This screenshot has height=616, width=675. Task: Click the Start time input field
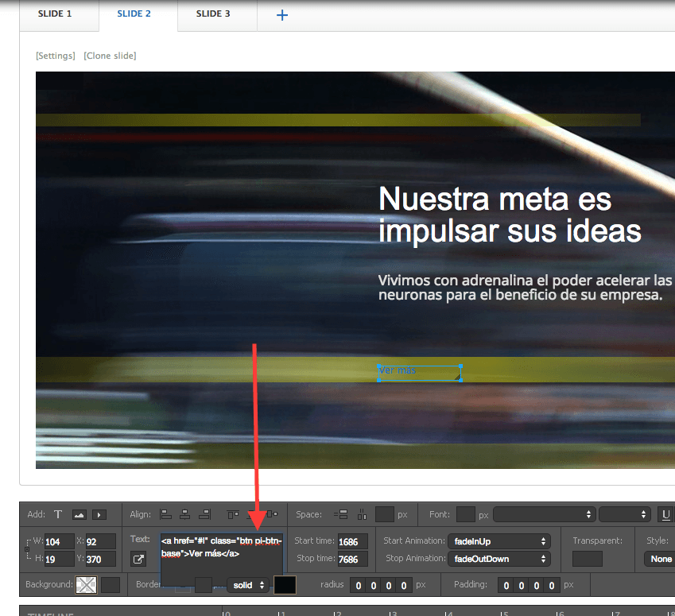[x=349, y=541]
